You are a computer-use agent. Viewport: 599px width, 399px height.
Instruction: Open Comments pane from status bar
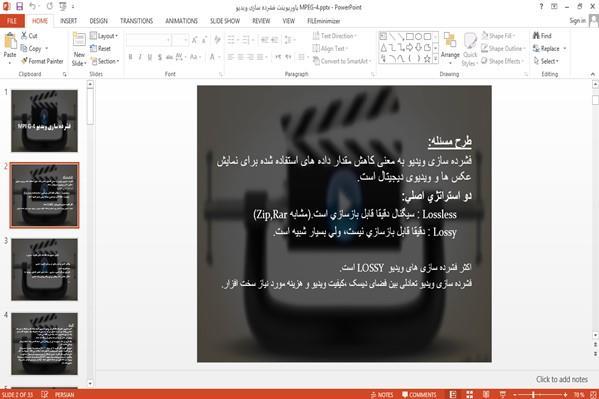pyautogui.click(x=419, y=395)
